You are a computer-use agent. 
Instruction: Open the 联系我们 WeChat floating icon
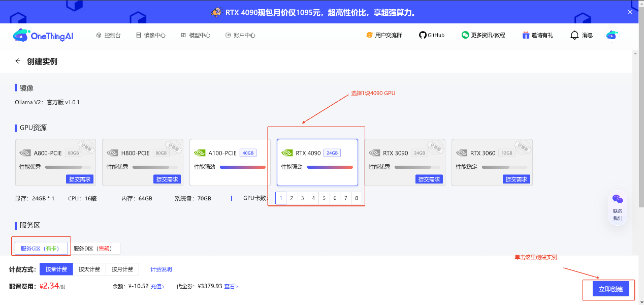pos(617,199)
